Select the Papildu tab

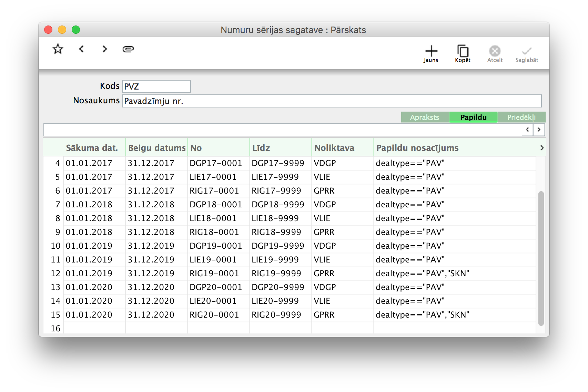tap(473, 117)
